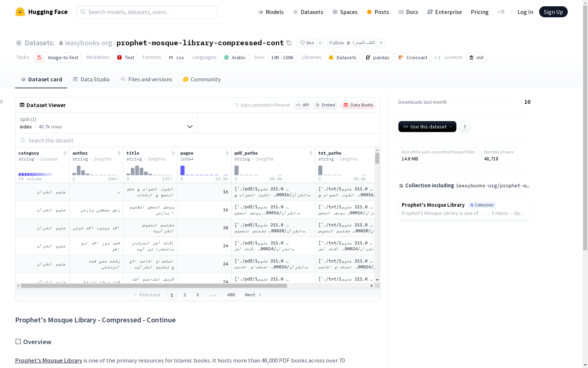
Task: Open Enterprise in the top navigation
Action: pos(444,12)
